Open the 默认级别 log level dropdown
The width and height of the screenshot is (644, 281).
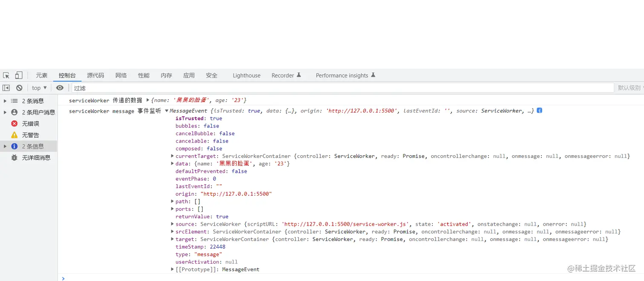click(x=630, y=88)
